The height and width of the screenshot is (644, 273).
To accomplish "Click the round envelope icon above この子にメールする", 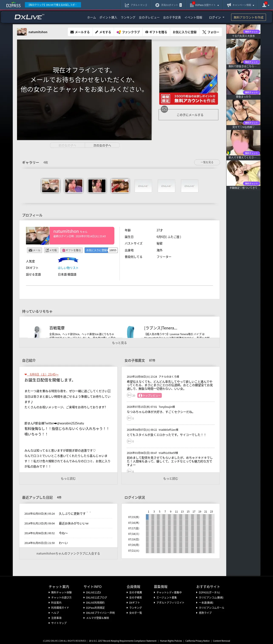I will [x=164, y=109].
